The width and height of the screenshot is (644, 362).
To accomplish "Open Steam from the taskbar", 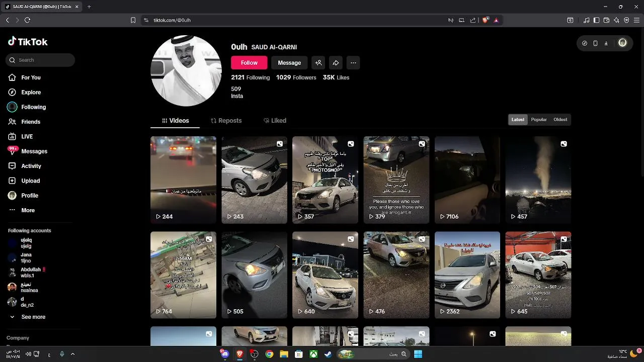I will [328, 354].
